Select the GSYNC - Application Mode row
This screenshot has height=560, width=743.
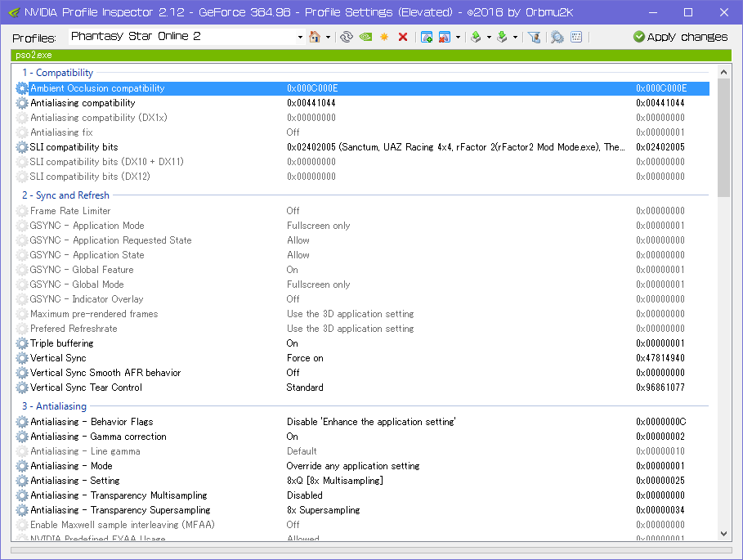point(362,226)
